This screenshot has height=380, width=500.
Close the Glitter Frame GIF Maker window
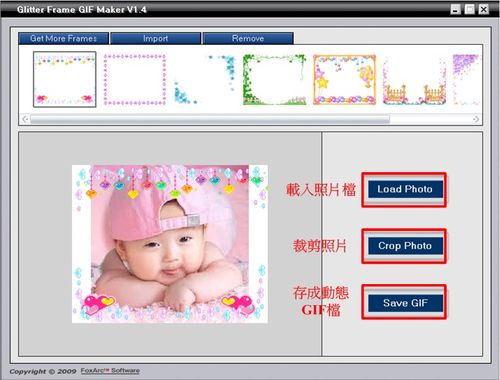coord(484,9)
